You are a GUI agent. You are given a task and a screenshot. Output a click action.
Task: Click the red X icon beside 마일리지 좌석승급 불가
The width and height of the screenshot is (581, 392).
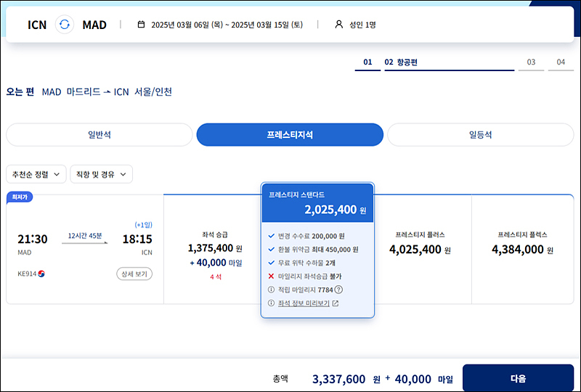click(x=271, y=276)
